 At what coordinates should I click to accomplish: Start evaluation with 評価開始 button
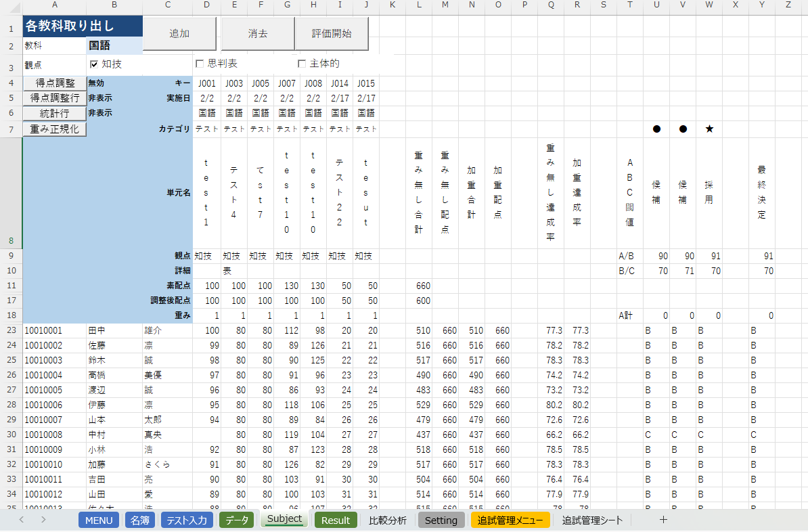click(x=331, y=34)
